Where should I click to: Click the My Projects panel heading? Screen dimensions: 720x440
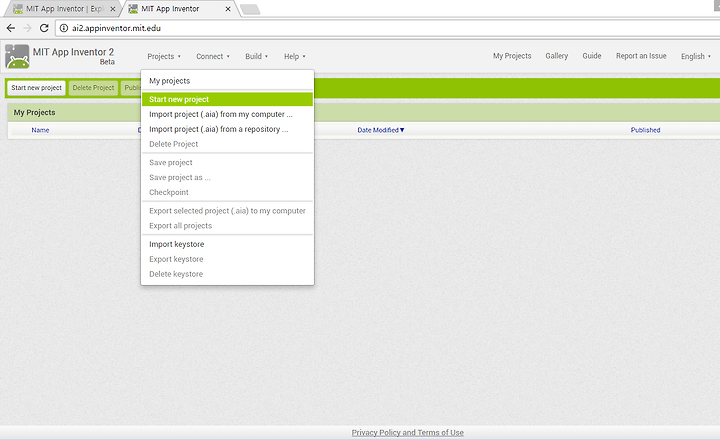[34, 113]
